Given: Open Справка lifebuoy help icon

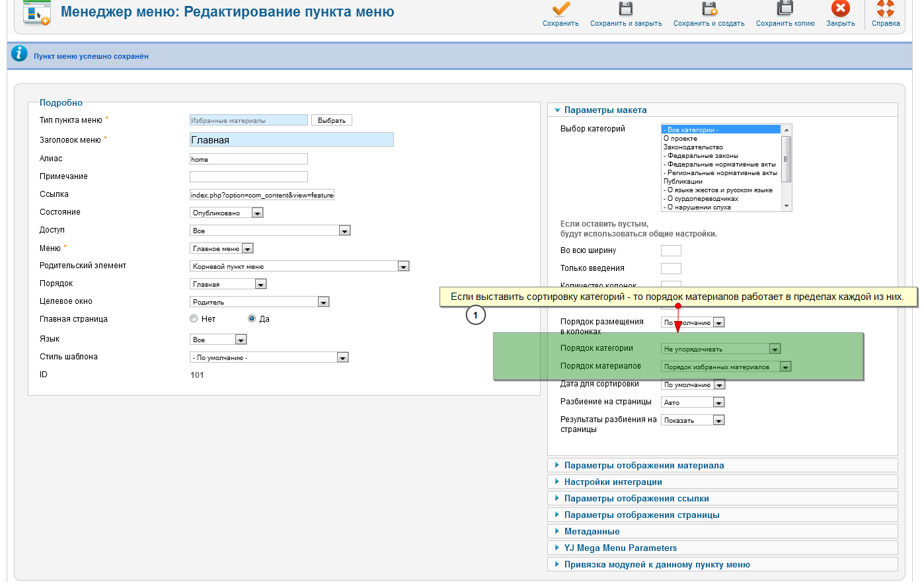Looking at the screenshot, I should [885, 9].
